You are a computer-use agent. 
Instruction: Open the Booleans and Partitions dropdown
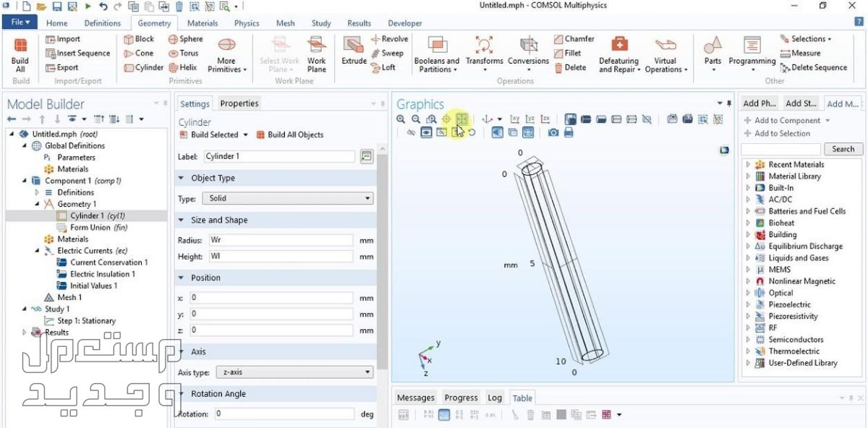tap(437, 55)
